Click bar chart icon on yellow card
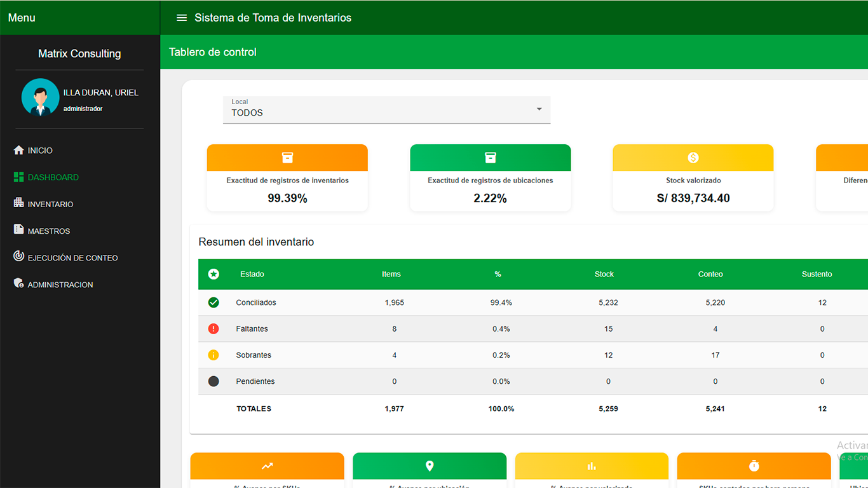 [592, 466]
